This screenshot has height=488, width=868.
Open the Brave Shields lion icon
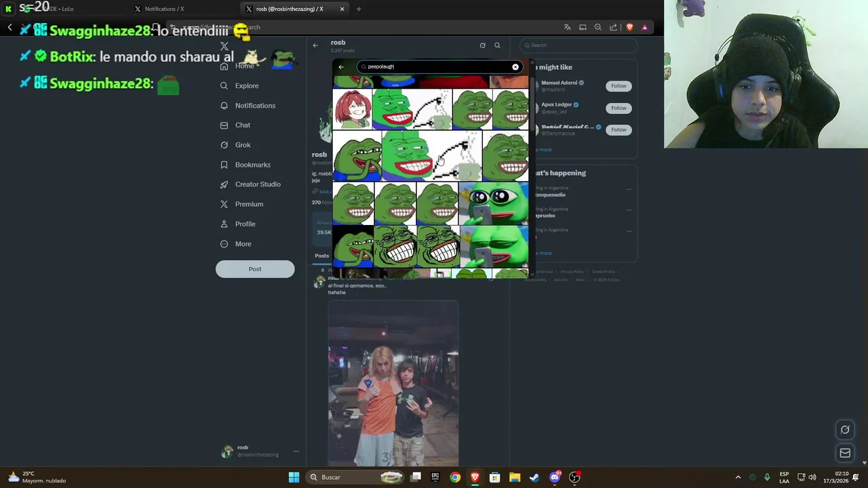pyautogui.click(x=629, y=27)
